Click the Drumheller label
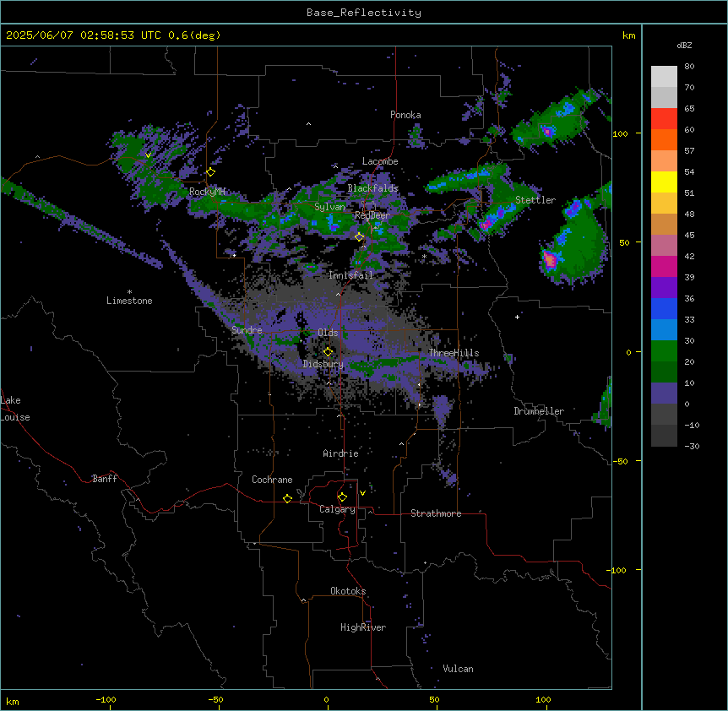 click(x=539, y=411)
